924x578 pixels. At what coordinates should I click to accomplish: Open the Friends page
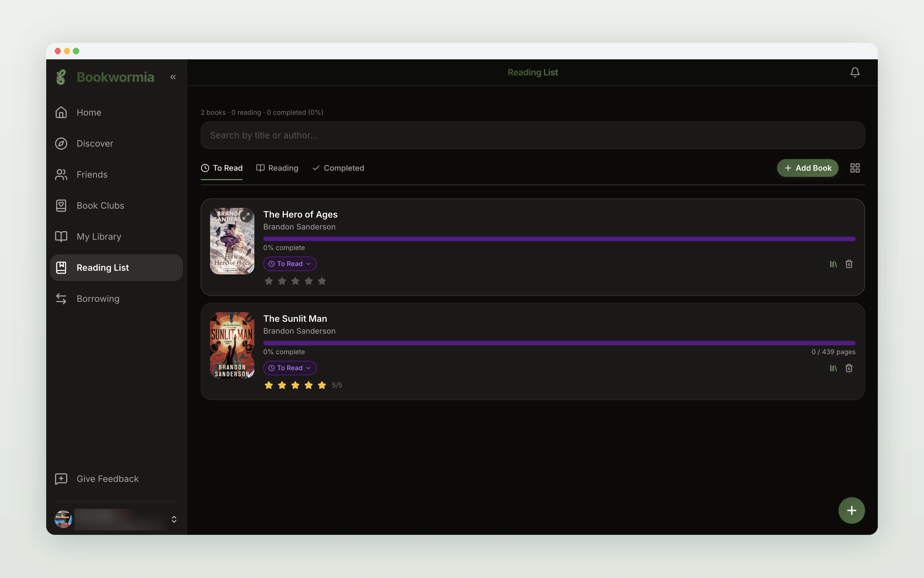[x=116, y=175]
